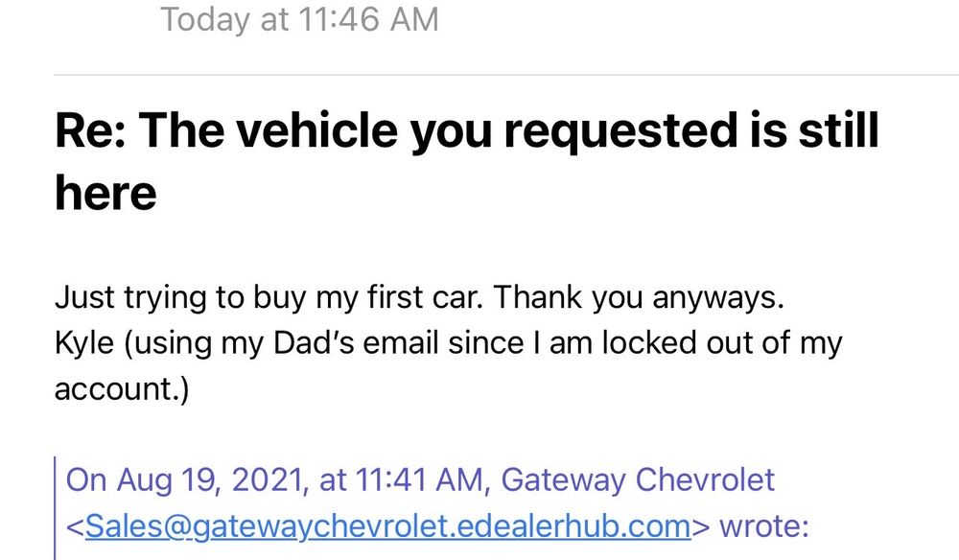The image size is (959, 560).
Task: Click the 'Re:' prefix in the subject
Action: [x=93, y=129]
